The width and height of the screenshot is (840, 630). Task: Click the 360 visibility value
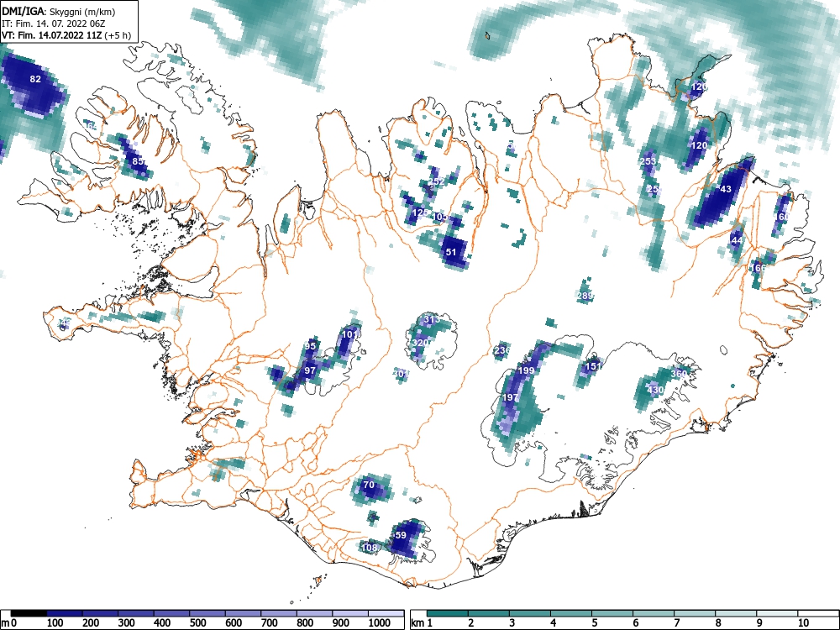click(679, 374)
